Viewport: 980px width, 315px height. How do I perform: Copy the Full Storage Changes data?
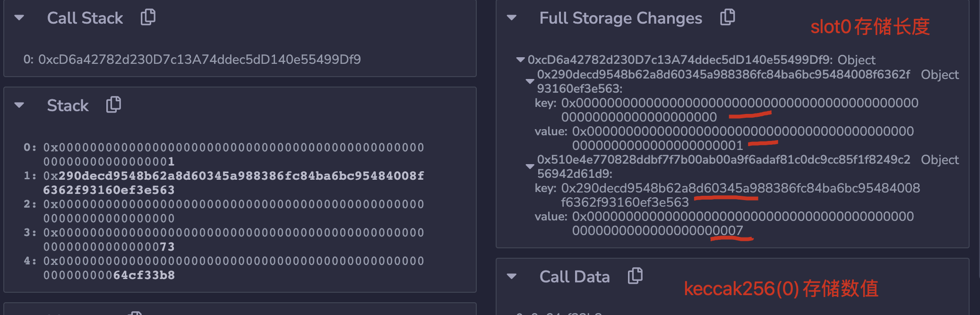tap(727, 17)
